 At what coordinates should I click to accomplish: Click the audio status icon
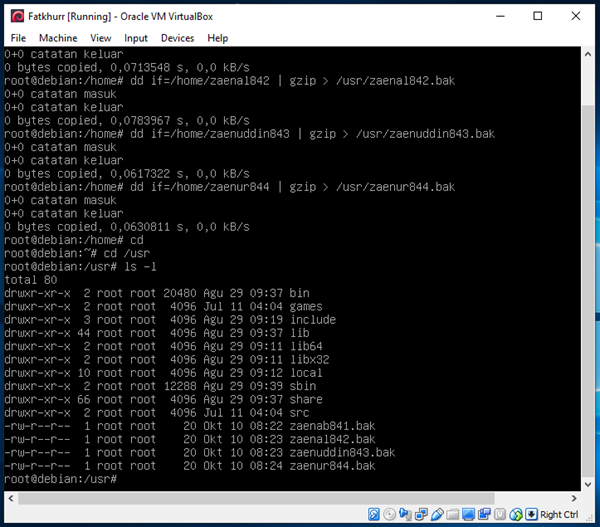[x=405, y=514]
